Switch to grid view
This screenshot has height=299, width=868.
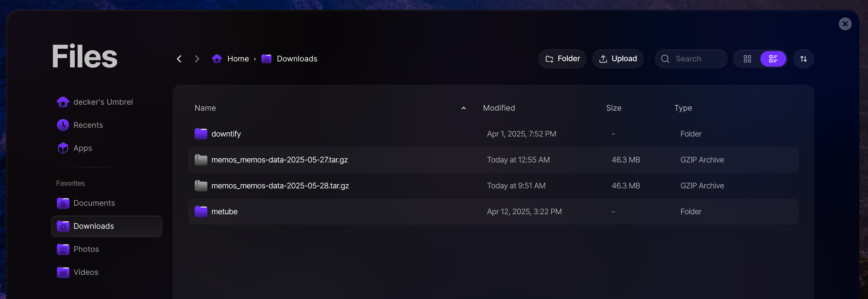(x=747, y=59)
